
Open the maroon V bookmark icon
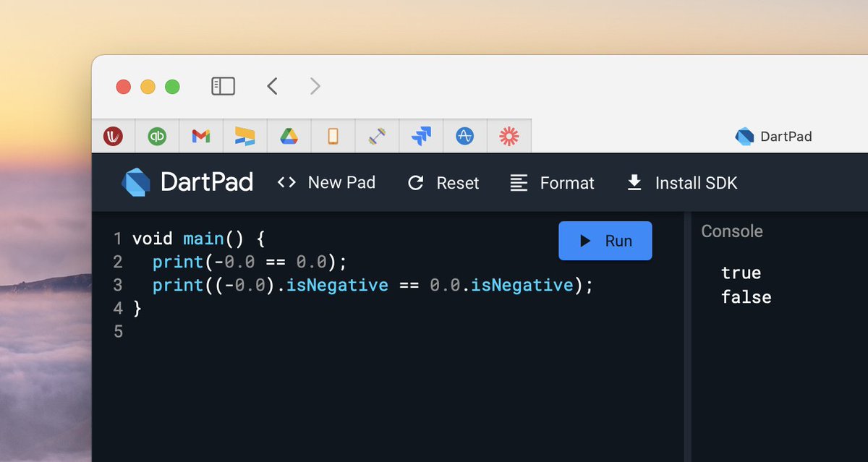pyautogui.click(x=114, y=135)
